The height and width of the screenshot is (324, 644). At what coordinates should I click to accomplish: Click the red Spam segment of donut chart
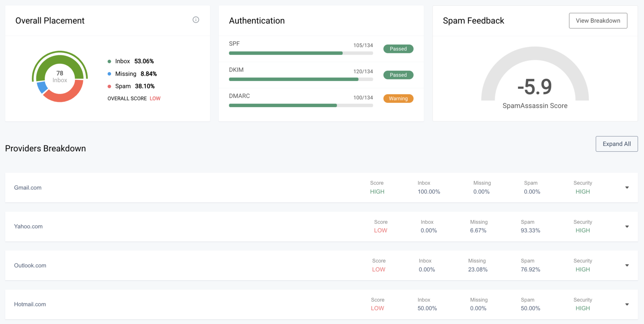coord(65,95)
